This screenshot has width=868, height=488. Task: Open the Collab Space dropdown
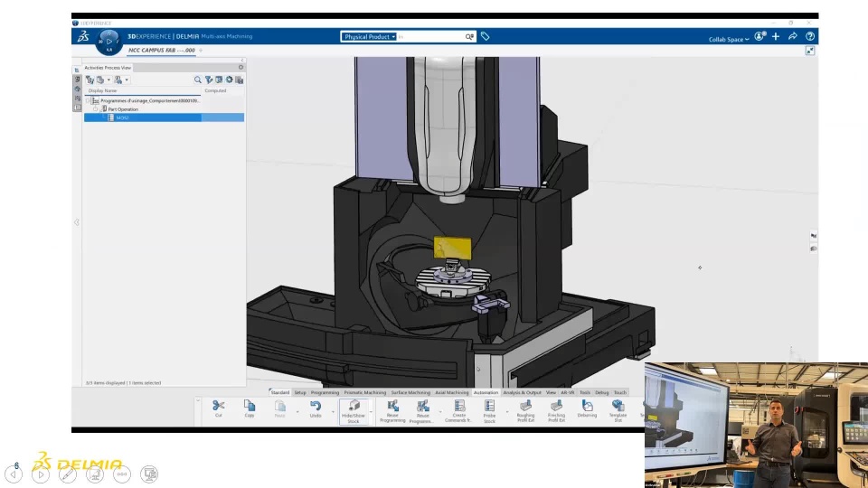point(729,39)
